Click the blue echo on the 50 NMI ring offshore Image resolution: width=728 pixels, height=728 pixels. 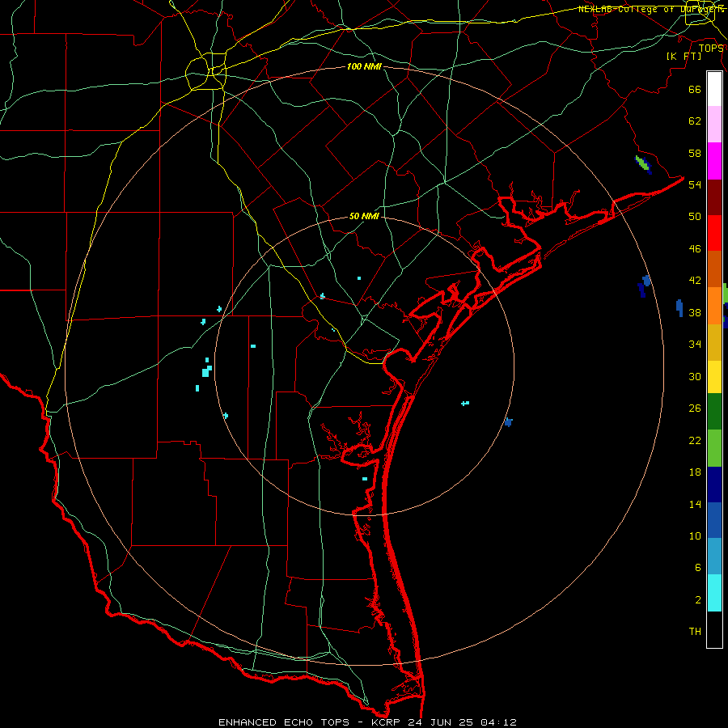click(x=509, y=422)
